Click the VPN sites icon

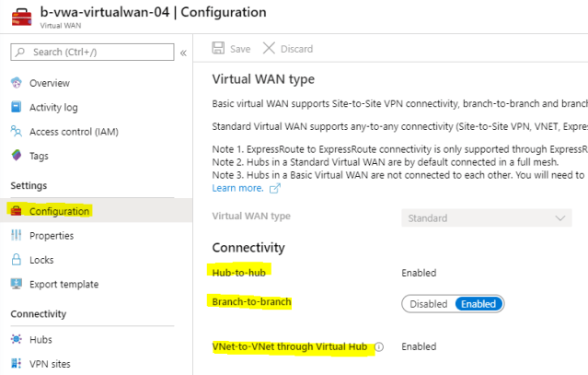click(x=17, y=364)
